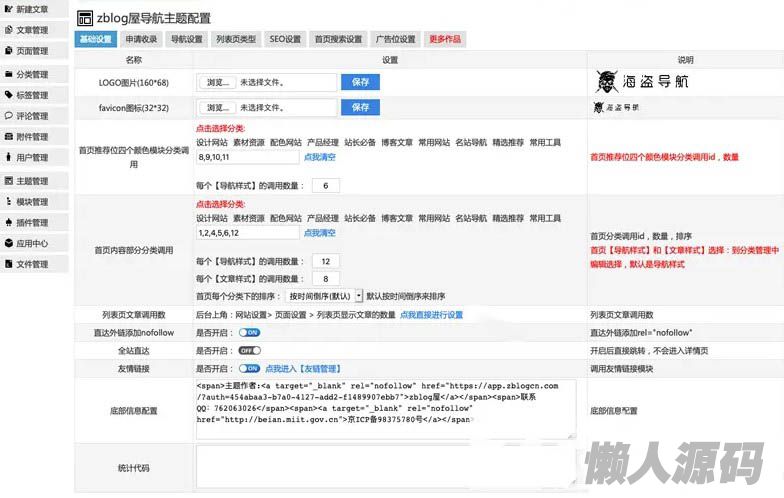Open the 列表页类型 tab
Screen dimensions: 784x498
point(236,39)
